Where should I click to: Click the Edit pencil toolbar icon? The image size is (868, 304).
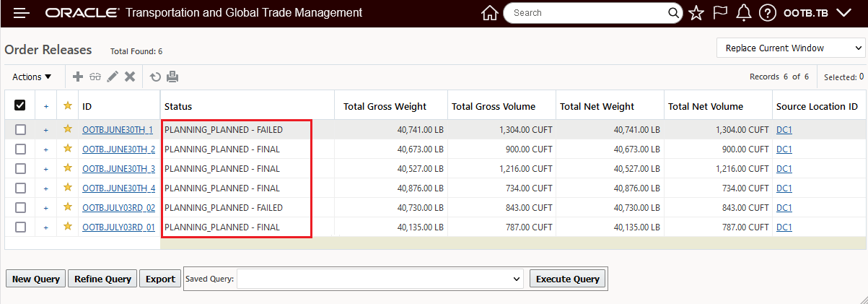click(113, 77)
